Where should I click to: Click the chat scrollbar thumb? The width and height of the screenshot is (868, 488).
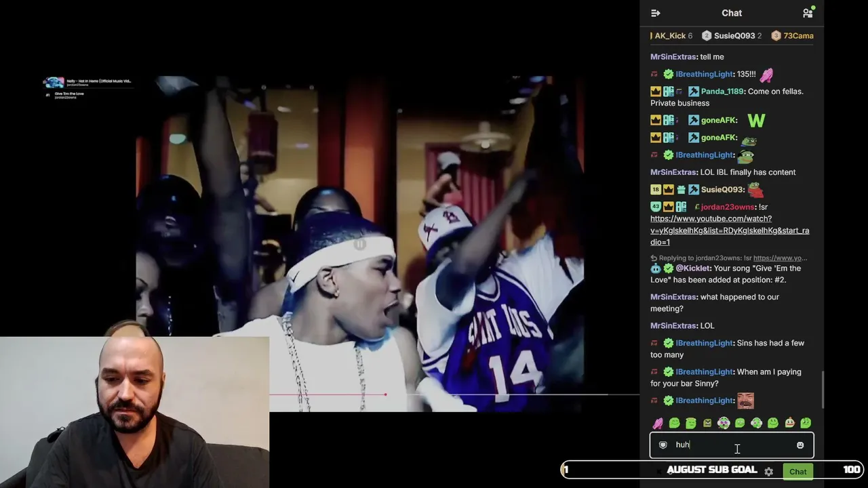tap(823, 390)
